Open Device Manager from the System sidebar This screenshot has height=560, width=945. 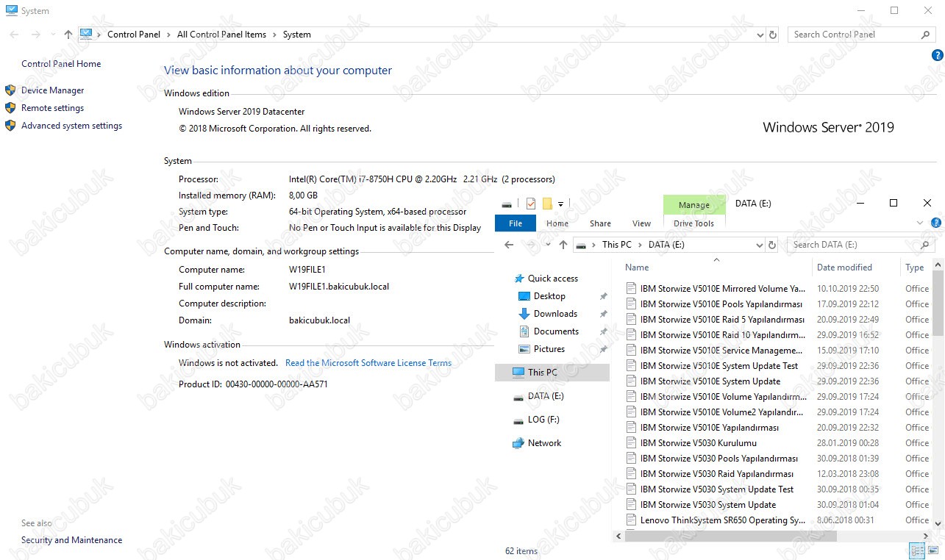click(53, 90)
